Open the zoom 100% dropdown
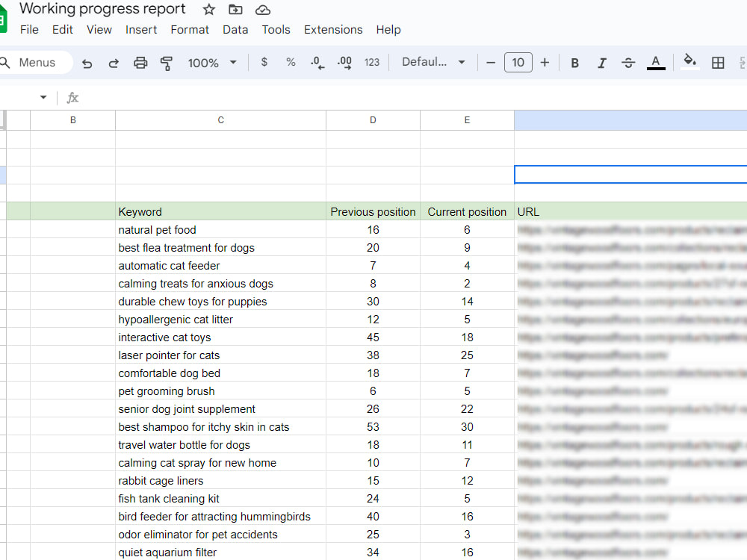 [212, 63]
